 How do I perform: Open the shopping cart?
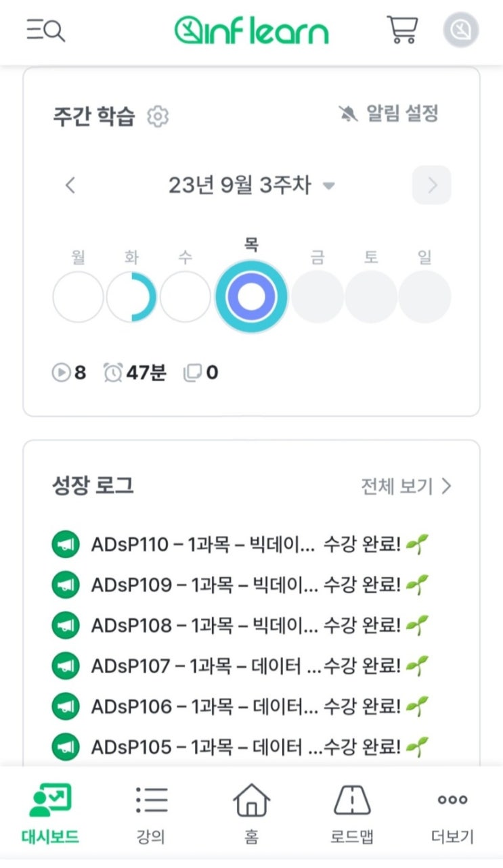[x=402, y=30]
